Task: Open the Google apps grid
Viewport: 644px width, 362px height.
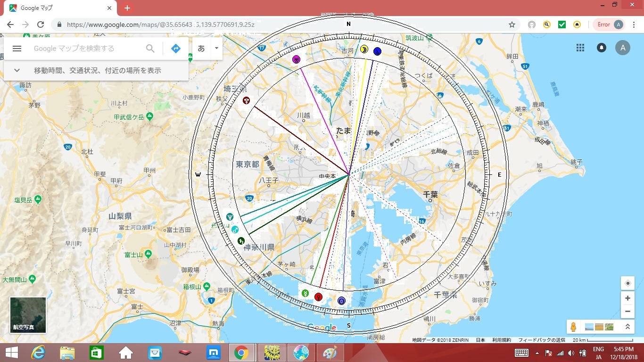Action: click(x=580, y=48)
